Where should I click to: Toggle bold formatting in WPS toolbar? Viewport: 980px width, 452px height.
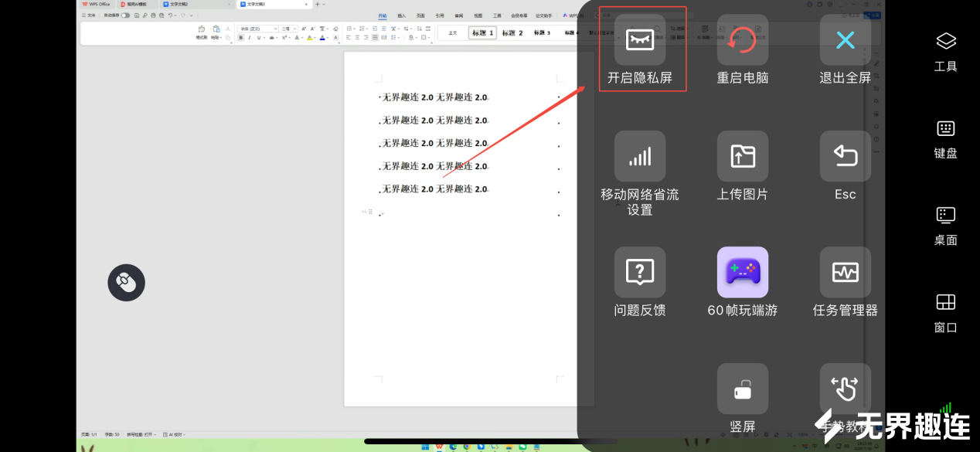click(x=241, y=38)
